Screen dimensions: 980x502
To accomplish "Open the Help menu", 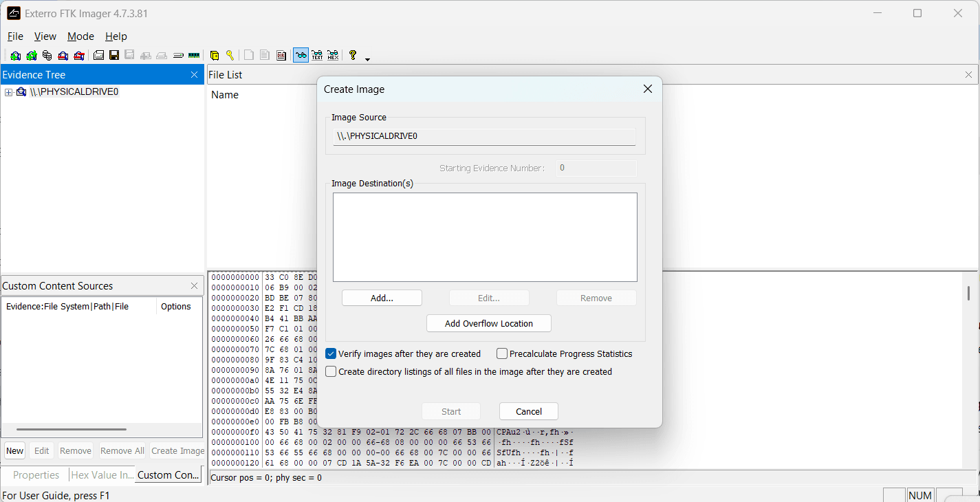I will pyautogui.click(x=116, y=36).
